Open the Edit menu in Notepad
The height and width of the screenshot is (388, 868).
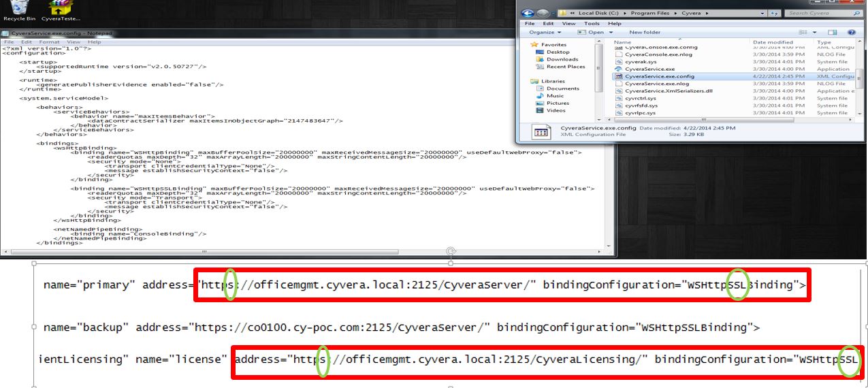pyautogui.click(x=26, y=42)
